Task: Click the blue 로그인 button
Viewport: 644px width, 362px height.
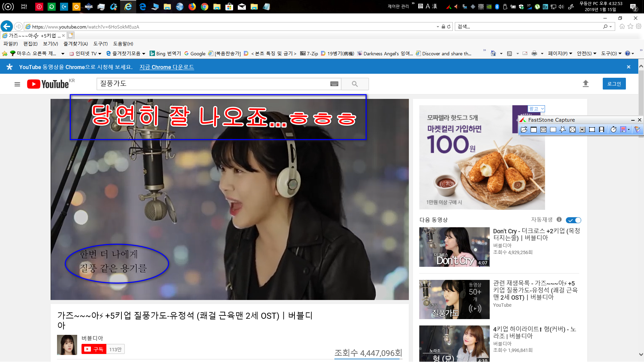Action: point(614,84)
